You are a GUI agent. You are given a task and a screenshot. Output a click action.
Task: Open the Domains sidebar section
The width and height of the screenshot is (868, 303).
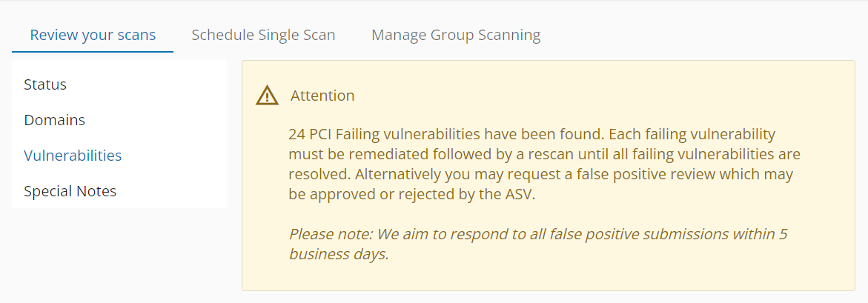pos(54,120)
